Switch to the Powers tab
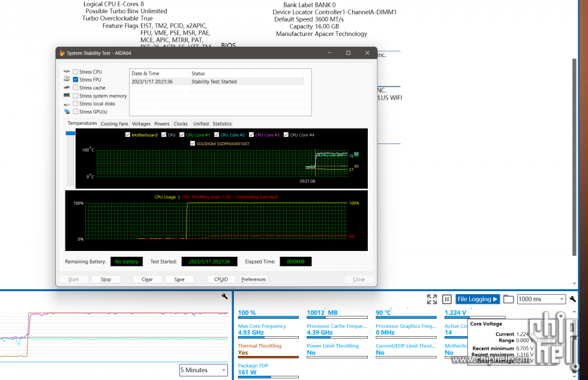The height and width of the screenshot is (380, 588). (161, 124)
